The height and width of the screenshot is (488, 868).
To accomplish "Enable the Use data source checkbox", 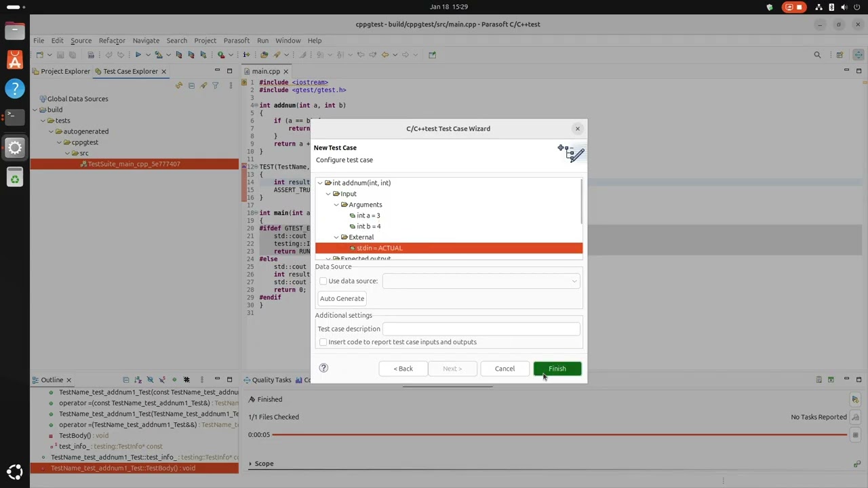I will (323, 281).
